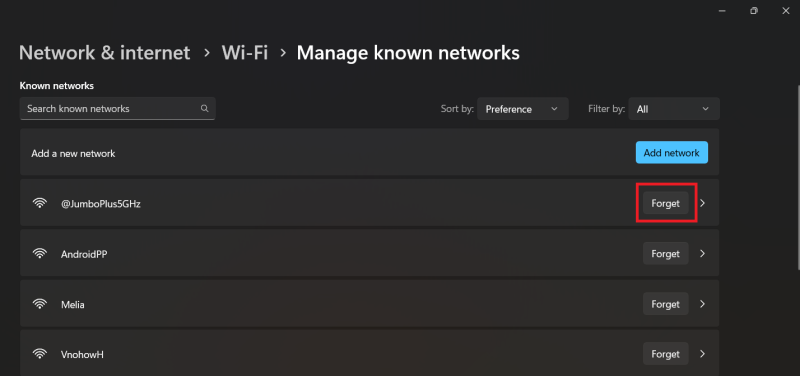800x376 pixels.
Task: Click the Wi-Fi icon beside VnohowH
Action: [39, 354]
